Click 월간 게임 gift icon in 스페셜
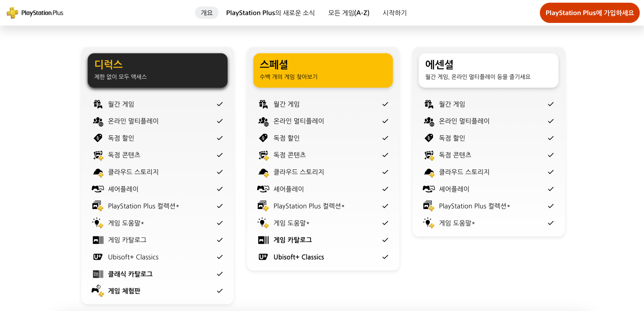Image resolution: width=644 pixels, height=311 pixels. pos(263,104)
